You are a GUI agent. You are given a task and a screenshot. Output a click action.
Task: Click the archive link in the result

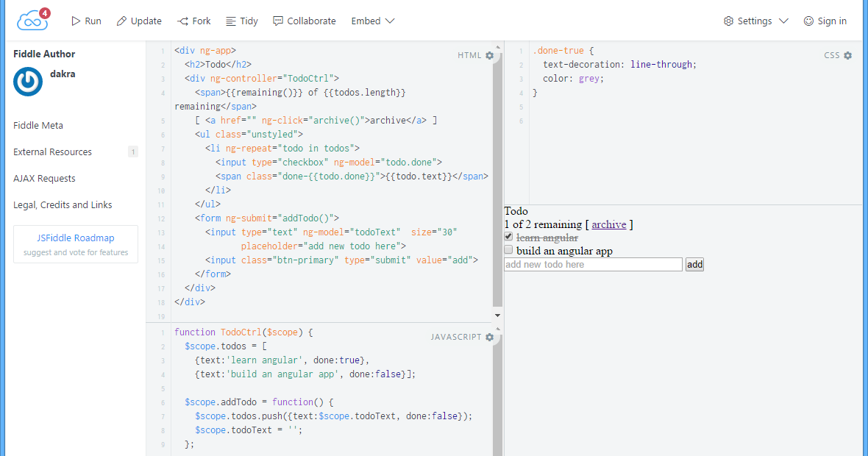pos(609,224)
